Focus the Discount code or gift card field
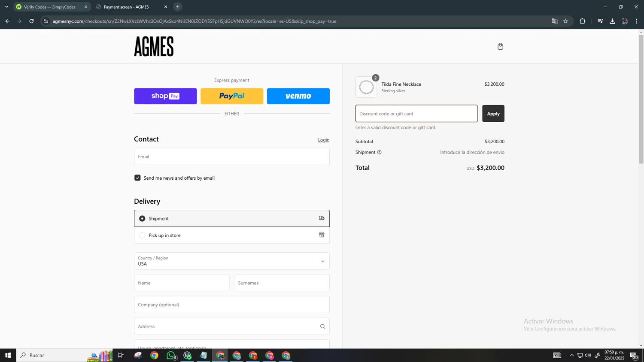The image size is (644, 362). pyautogui.click(x=416, y=114)
